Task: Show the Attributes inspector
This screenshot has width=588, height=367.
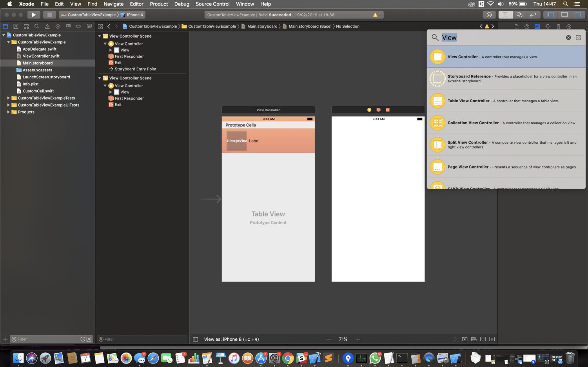Action: coord(548,27)
